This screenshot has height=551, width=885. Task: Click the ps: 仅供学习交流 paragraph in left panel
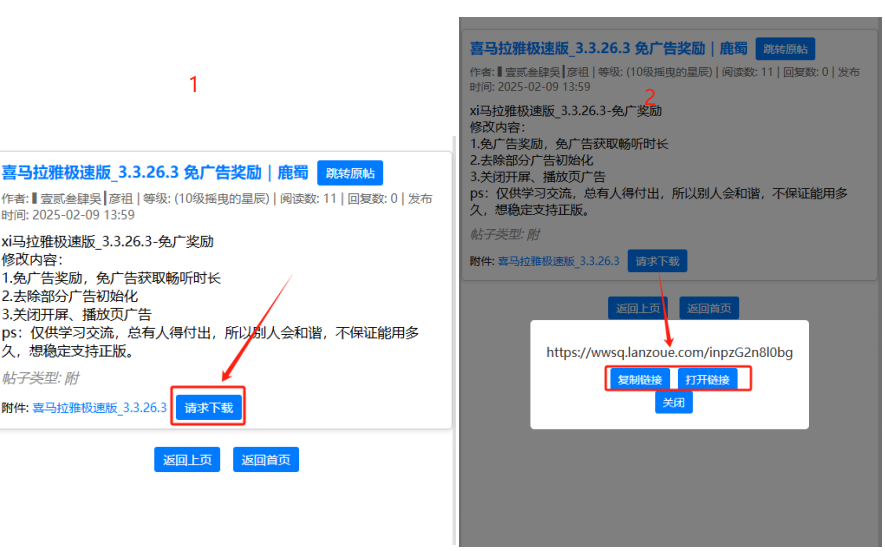210,342
